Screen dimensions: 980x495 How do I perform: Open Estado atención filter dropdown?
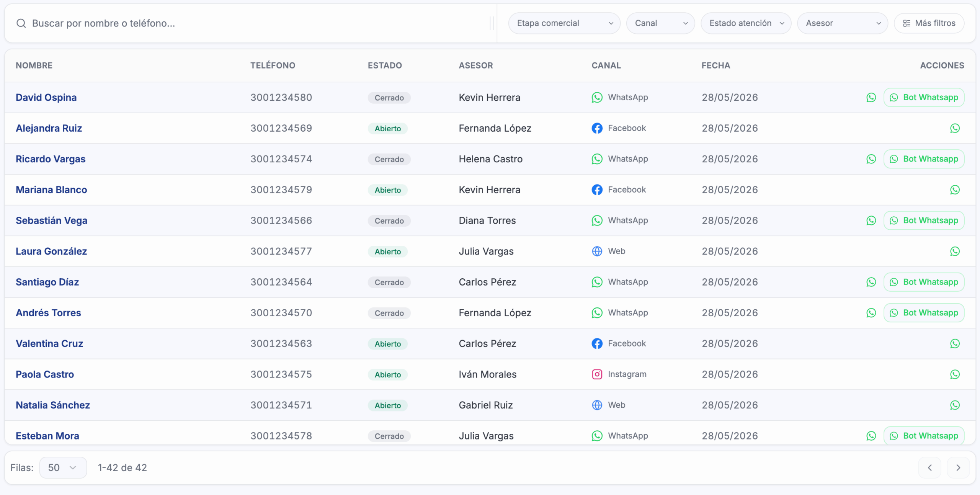746,23
